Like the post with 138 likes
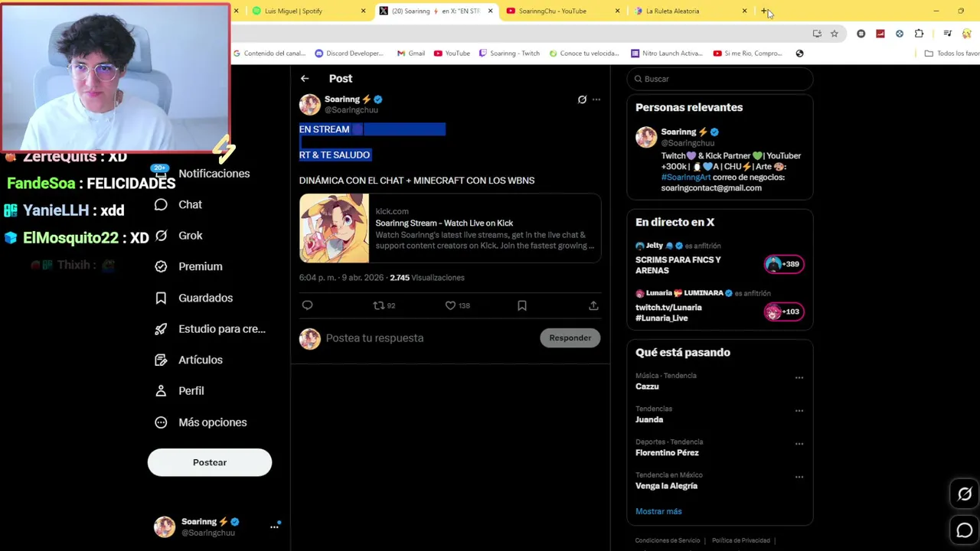This screenshot has width=980, height=551. [x=458, y=305]
